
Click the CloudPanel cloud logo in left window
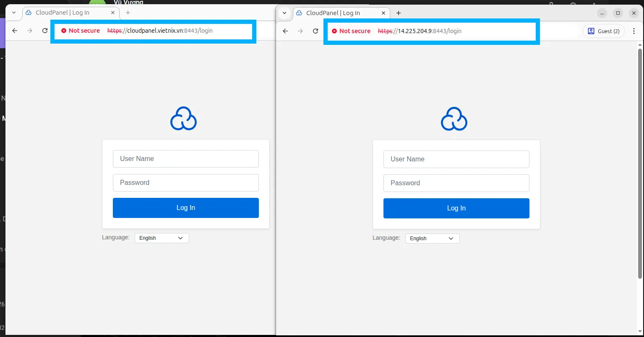tap(183, 119)
